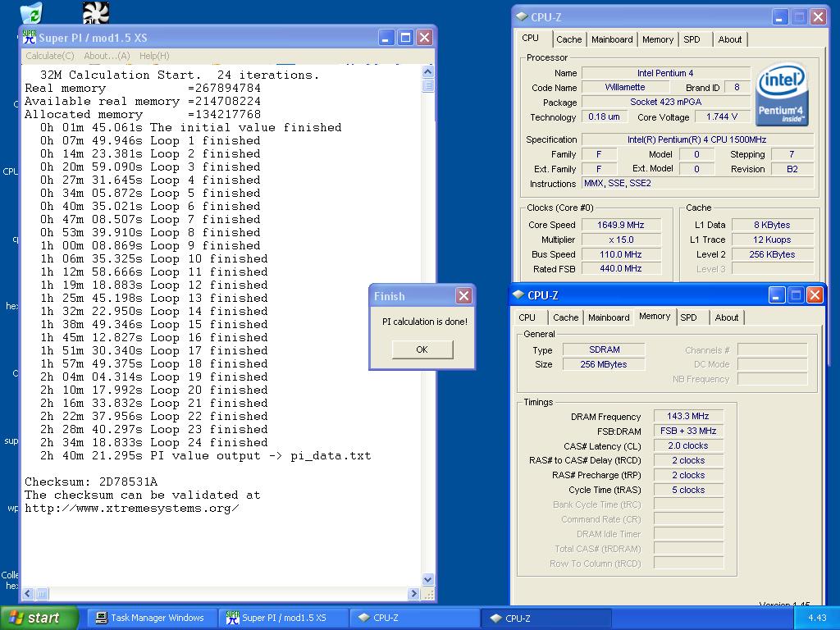This screenshot has height=630, width=840.
Task: Click Rated FSB value 440.0 MHz
Action: coord(621,268)
